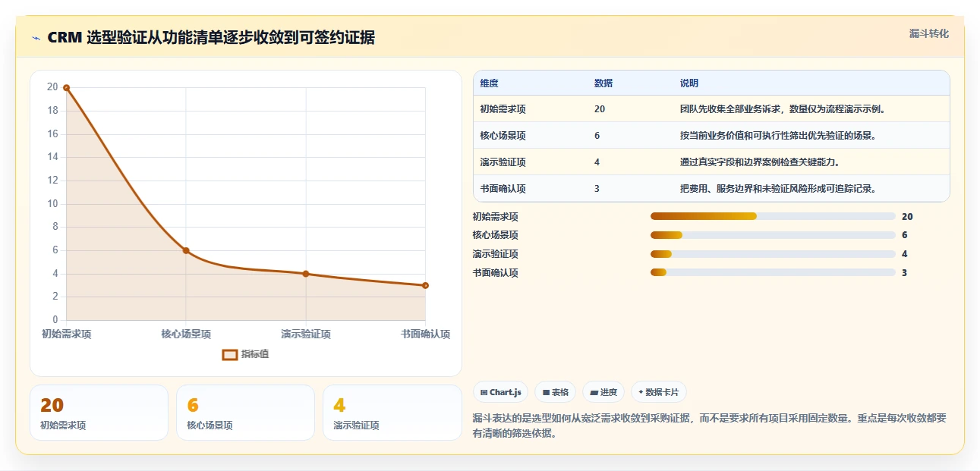The height and width of the screenshot is (471, 980).
Task: Click the y-axis tick label 10
Action: (52, 203)
